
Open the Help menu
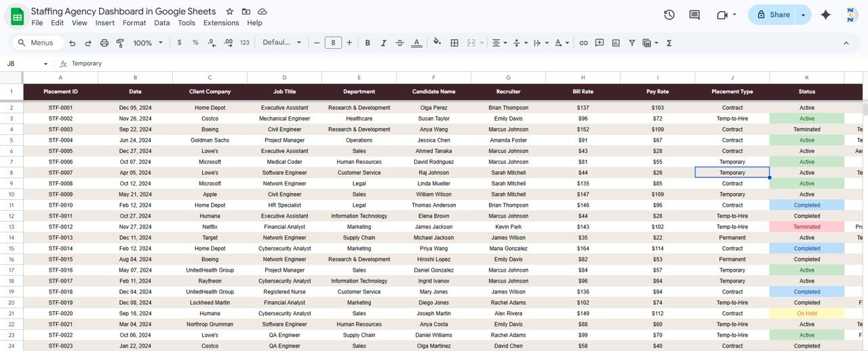coord(254,23)
